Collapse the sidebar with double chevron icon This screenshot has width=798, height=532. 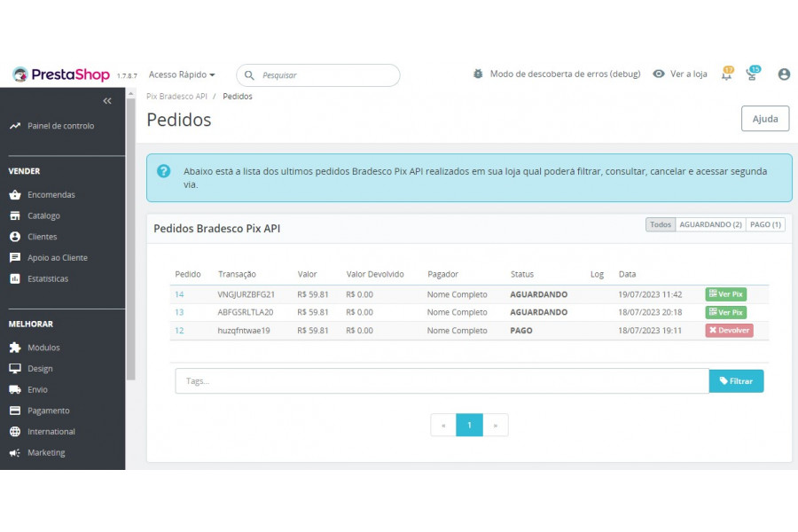[107, 101]
